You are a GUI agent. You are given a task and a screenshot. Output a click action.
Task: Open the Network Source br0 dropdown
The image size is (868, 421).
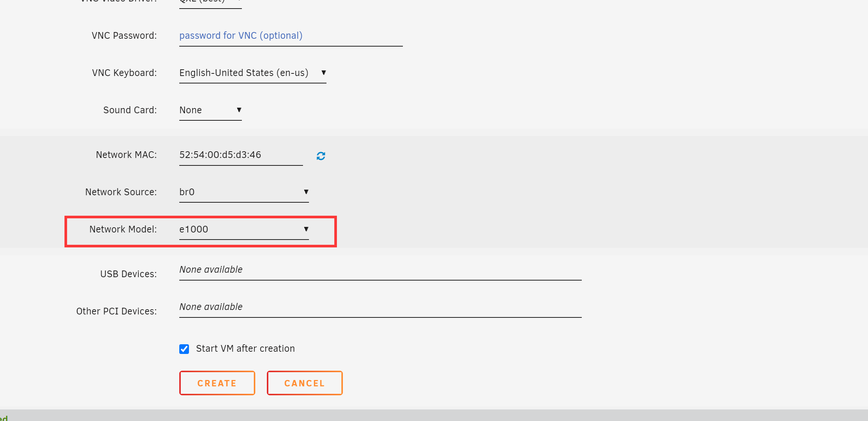tap(244, 192)
